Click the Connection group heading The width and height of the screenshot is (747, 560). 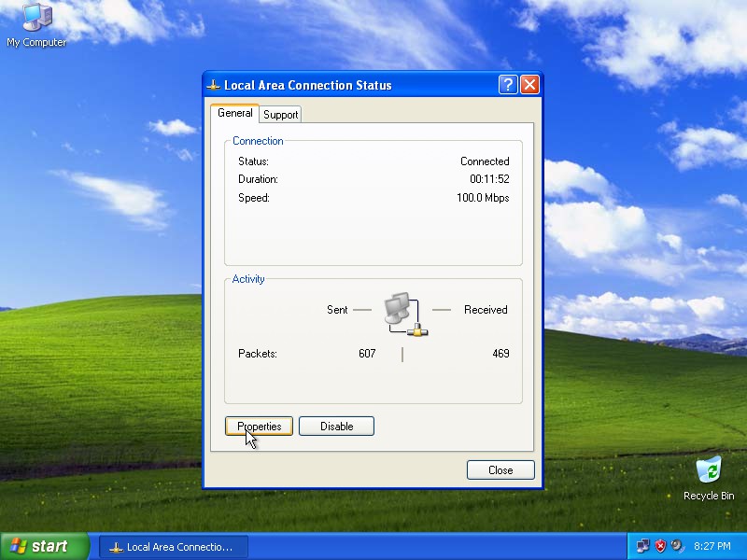coord(258,141)
